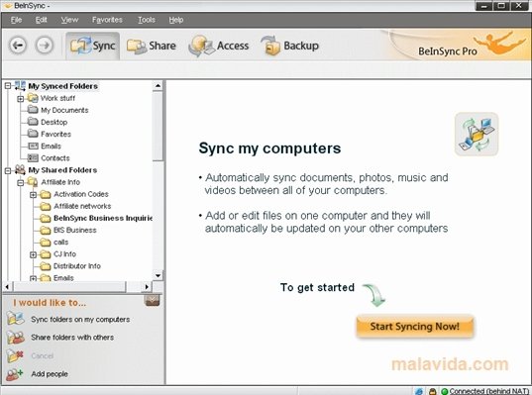Click the Add people icon
532x395 pixels.
click(x=15, y=374)
